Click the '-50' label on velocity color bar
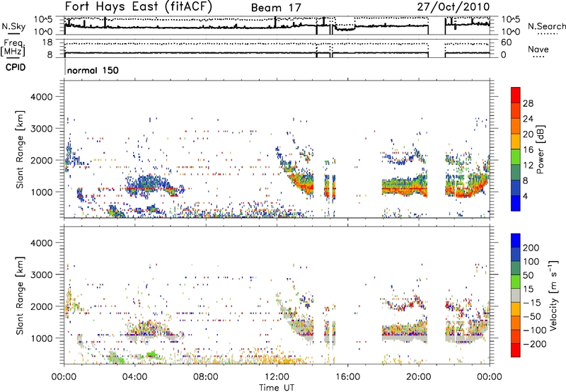The width and height of the screenshot is (566, 392). [532, 316]
